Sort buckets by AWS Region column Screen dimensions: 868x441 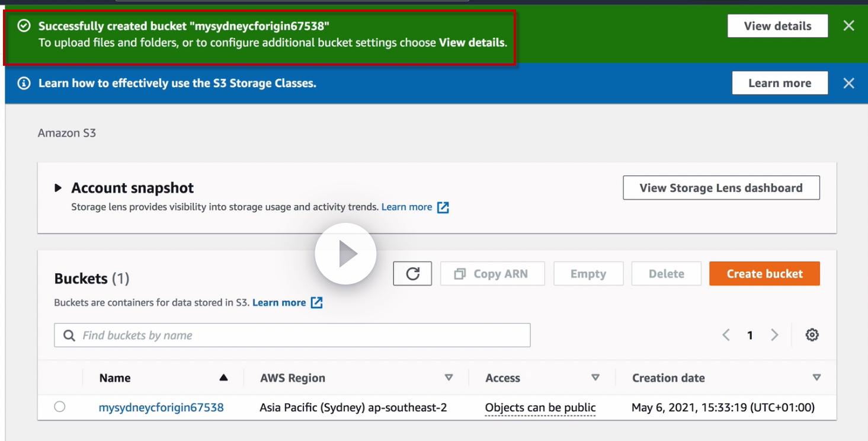(449, 378)
